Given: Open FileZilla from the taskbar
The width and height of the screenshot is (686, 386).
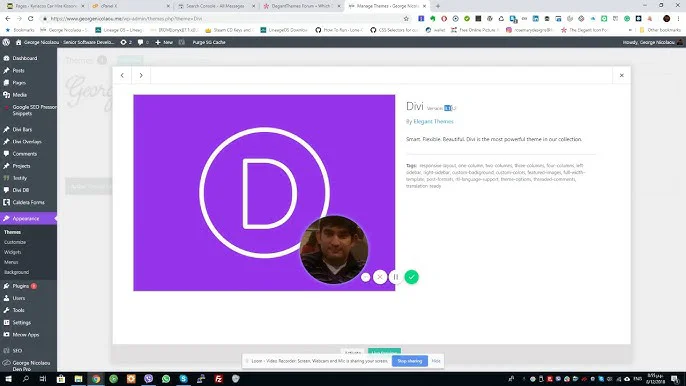Looking at the screenshot, I should [218, 379].
